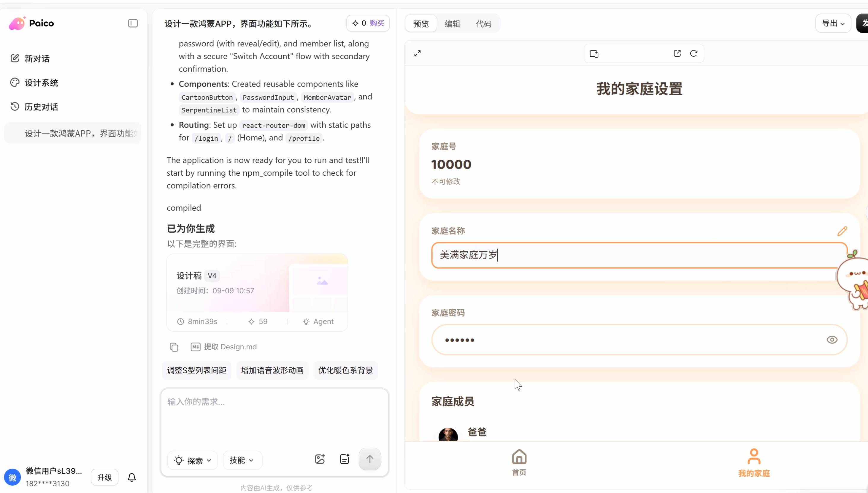The image size is (868, 493).
Task: Choose suggestion 增加语音波形动画
Action: tap(272, 370)
